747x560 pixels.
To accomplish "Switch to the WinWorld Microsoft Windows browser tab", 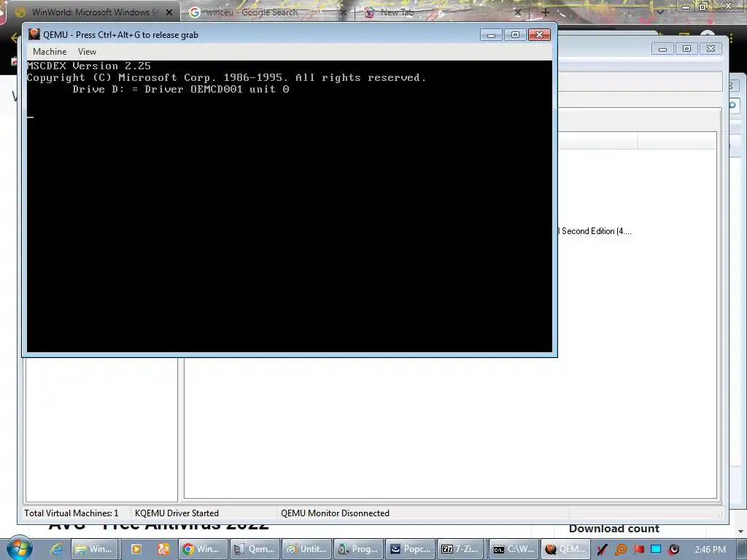I will (93, 12).
